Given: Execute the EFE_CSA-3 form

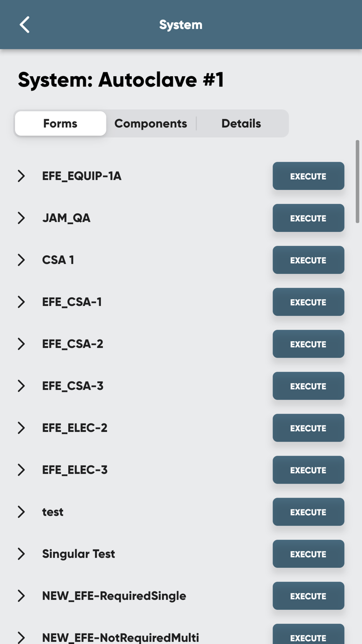Looking at the screenshot, I should pos(308,386).
